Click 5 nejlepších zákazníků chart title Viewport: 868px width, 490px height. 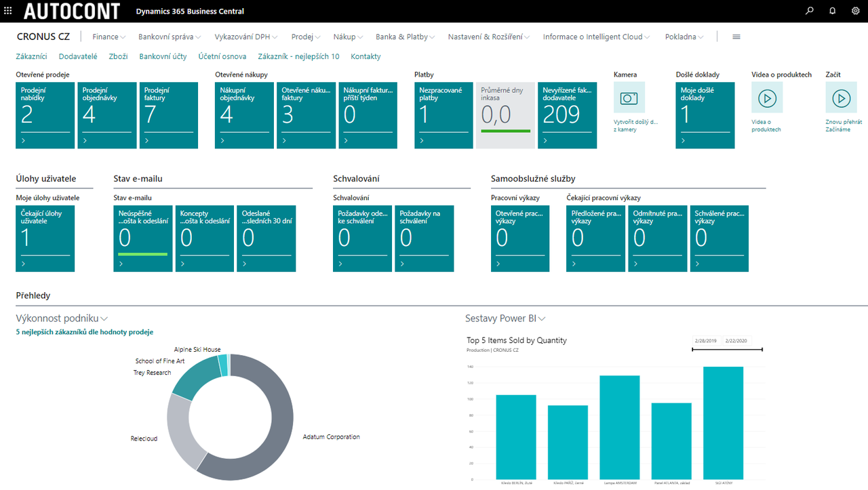84,332
